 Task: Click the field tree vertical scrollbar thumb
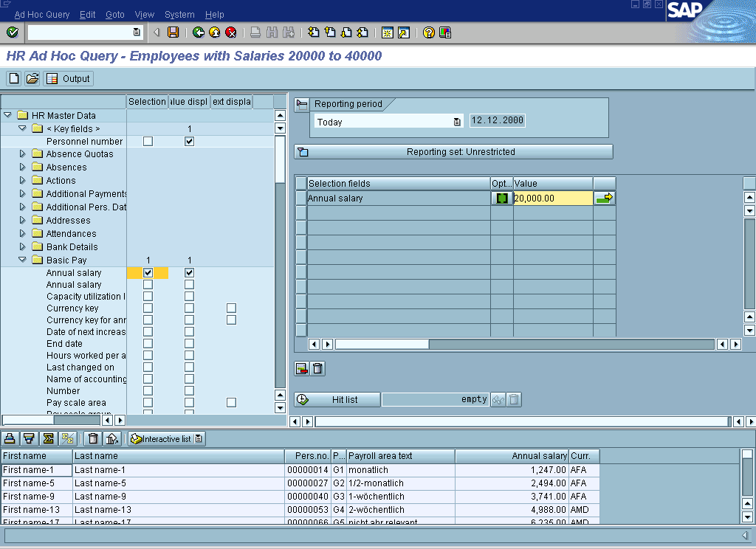coord(280,159)
